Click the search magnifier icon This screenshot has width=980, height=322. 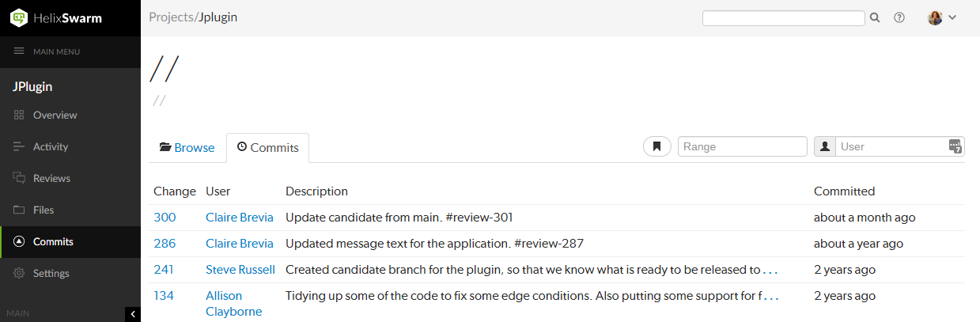click(x=875, y=17)
